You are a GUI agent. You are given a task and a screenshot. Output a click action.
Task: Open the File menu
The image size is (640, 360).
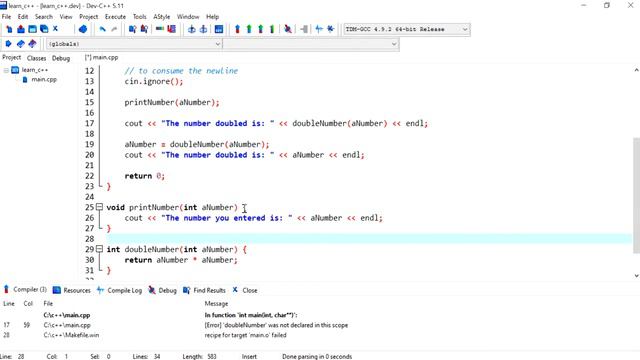tap(7, 17)
